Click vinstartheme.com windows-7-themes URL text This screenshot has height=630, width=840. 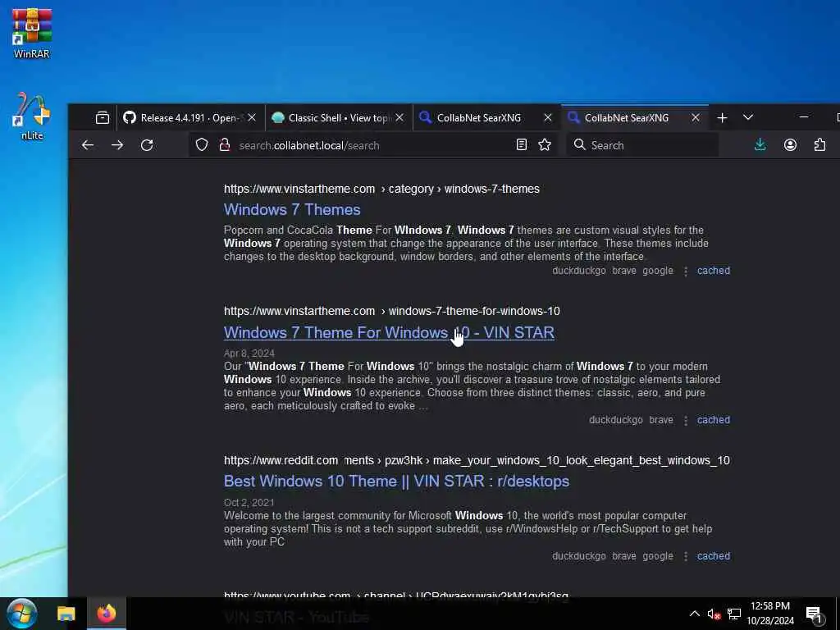click(x=381, y=189)
